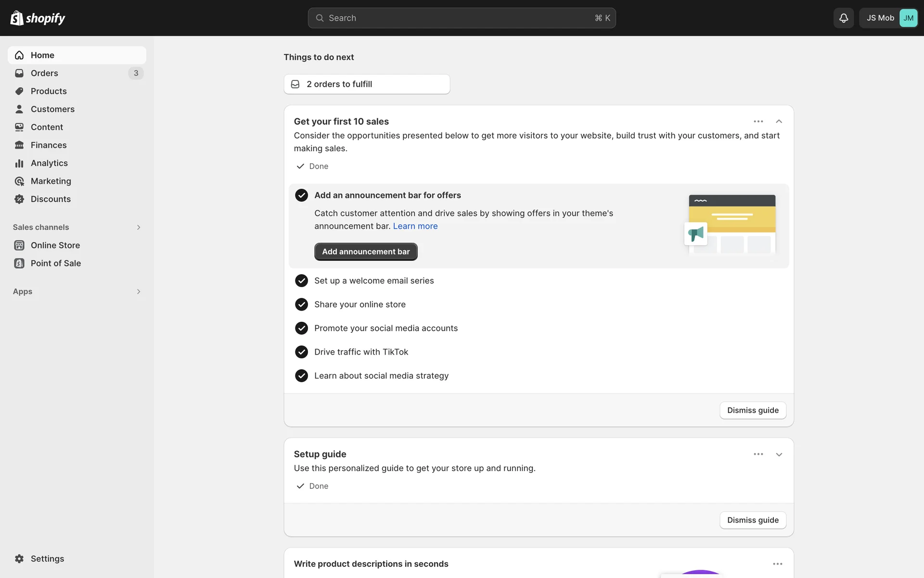Click the announcement bar illustration

pyautogui.click(x=731, y=224)
